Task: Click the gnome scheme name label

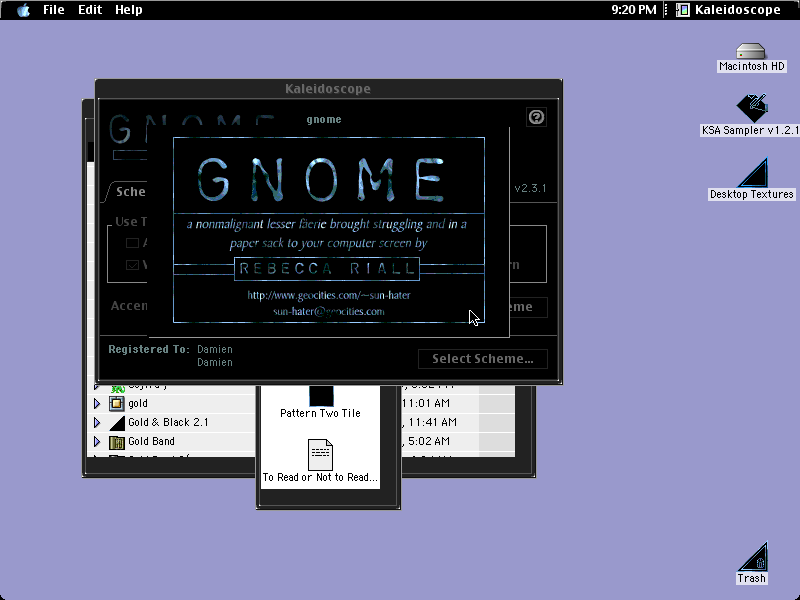Action: [x=324, y=119]
